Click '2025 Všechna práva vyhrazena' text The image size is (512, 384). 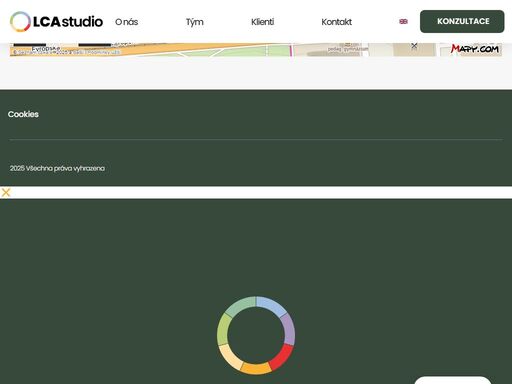tap(57, 168)
